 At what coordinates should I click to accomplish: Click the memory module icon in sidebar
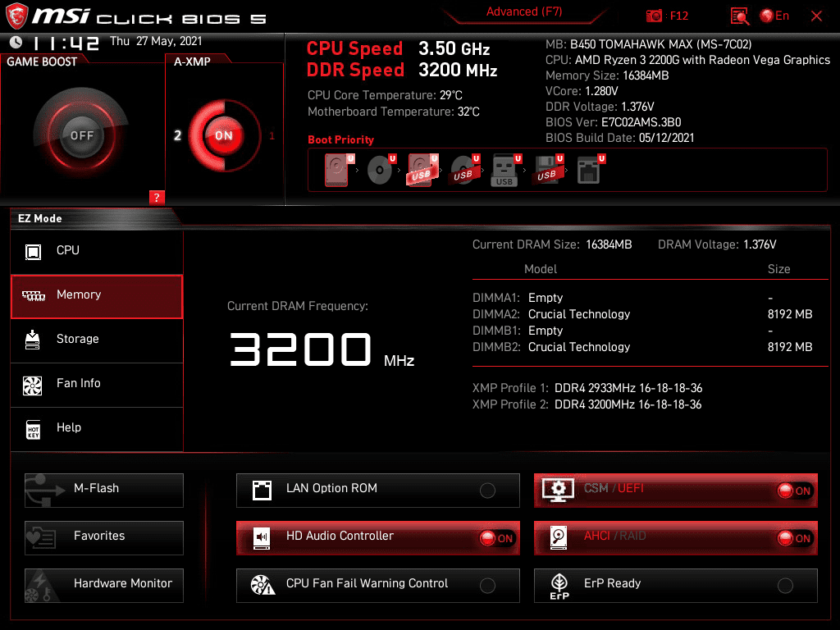click(33, 295)
